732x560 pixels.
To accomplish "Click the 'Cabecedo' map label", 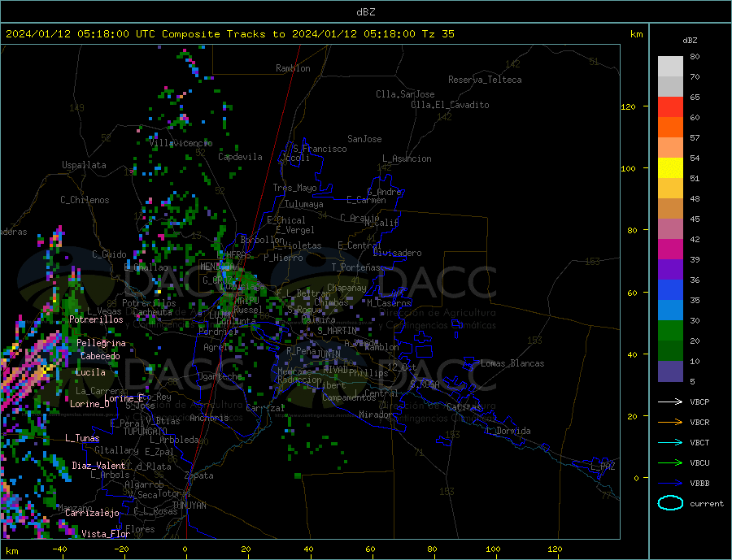I will point(100,356).
